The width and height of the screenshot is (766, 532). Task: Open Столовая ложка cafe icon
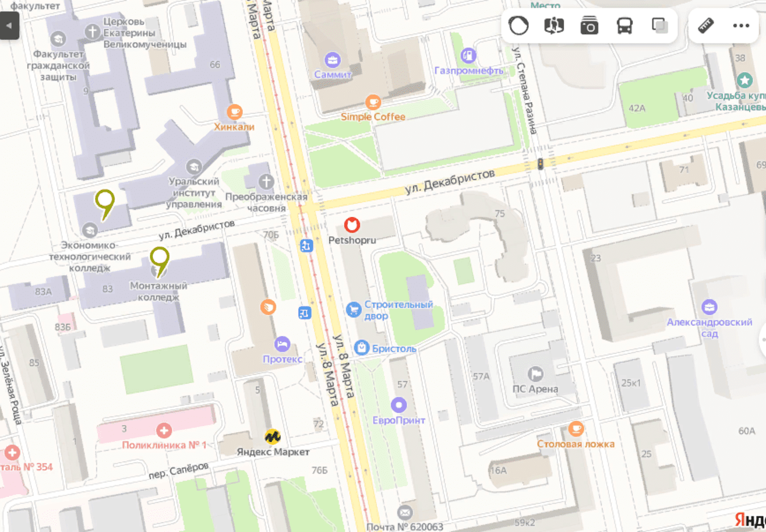(x=576, y=428)
